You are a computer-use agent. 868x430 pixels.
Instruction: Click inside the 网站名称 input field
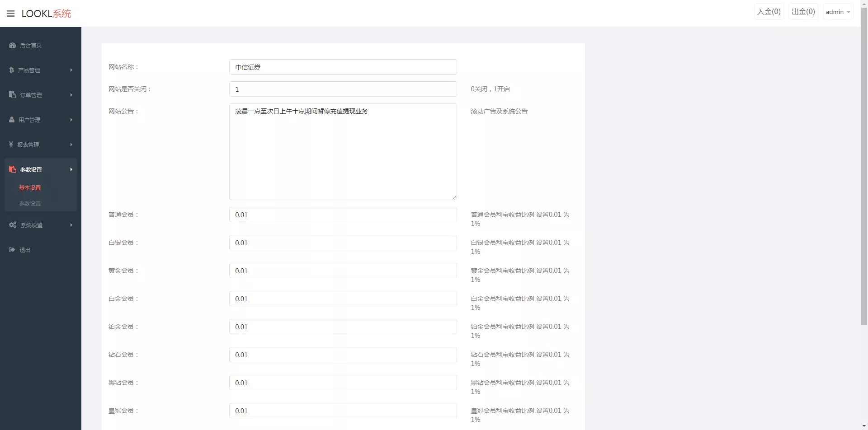342,67
